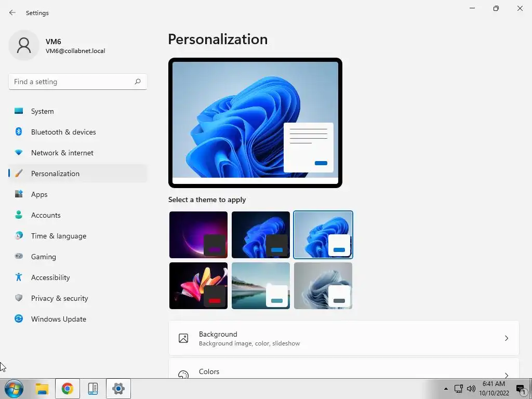Click the Apps icon in sidebar
532x399 pixels.
(x=19, y=194)
